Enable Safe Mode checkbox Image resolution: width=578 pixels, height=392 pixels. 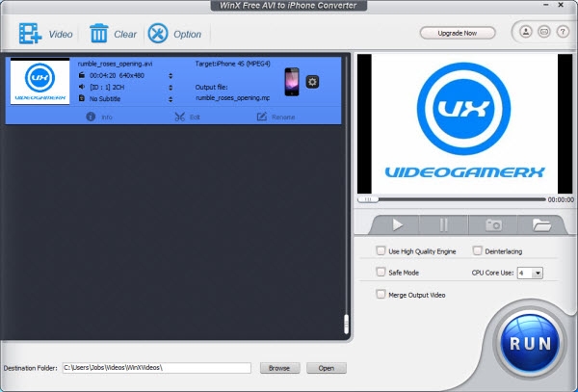[381, 273]
